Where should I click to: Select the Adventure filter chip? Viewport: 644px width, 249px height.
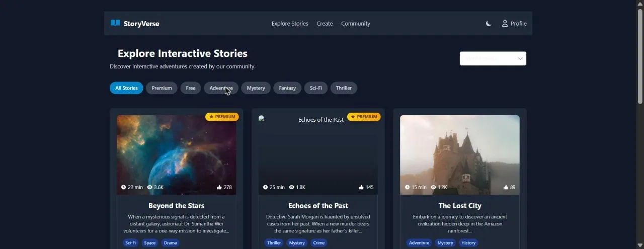coord(221,88)
